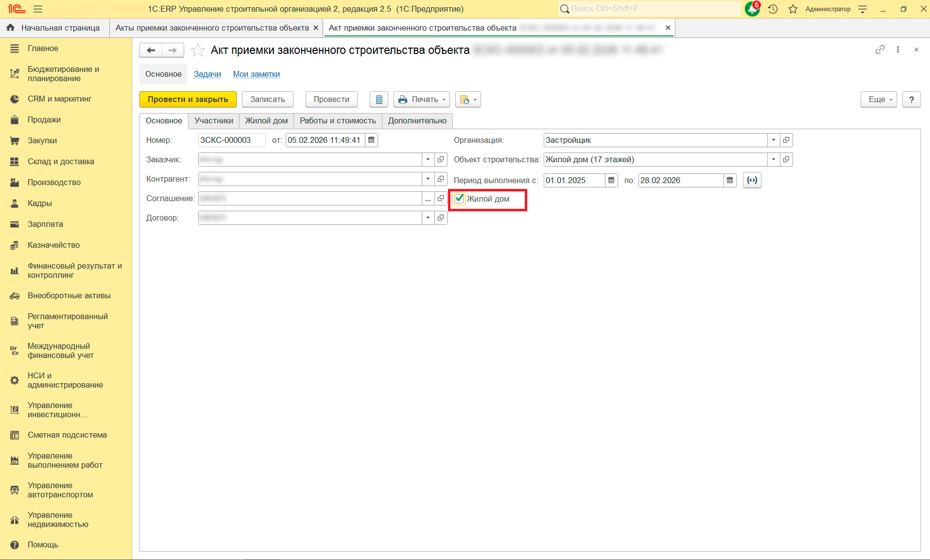
Task: Expand the Еще menu
Action: click(x=878, y=100)
